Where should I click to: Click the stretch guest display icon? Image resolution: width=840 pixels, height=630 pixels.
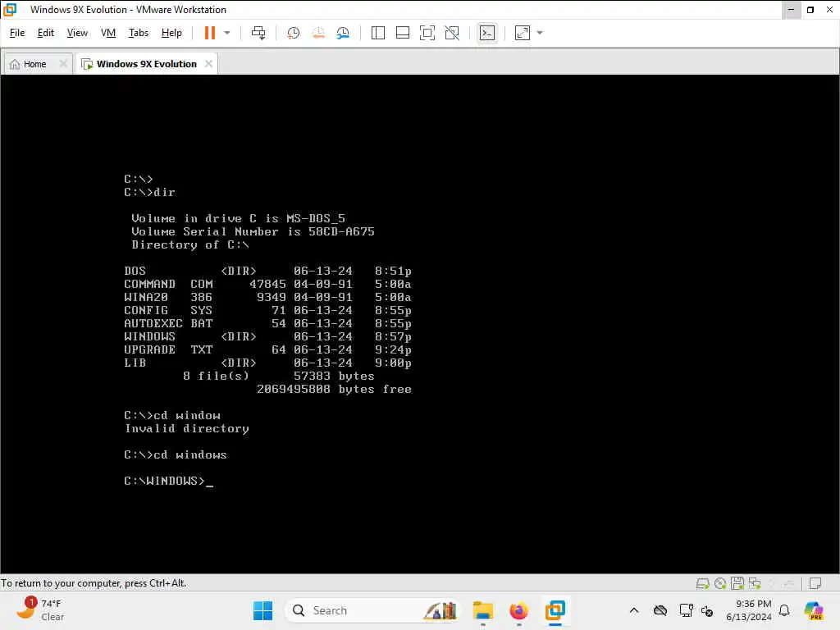click(523, 33)
